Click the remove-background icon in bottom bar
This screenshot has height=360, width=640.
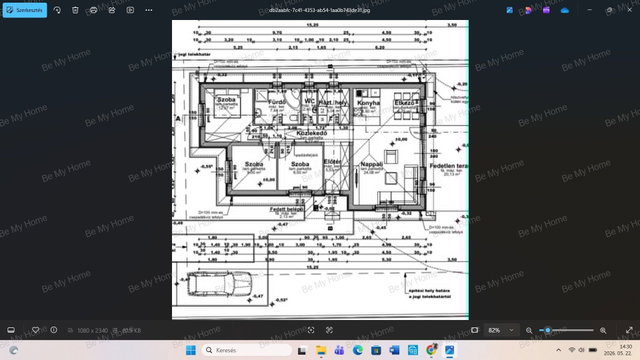329,330
